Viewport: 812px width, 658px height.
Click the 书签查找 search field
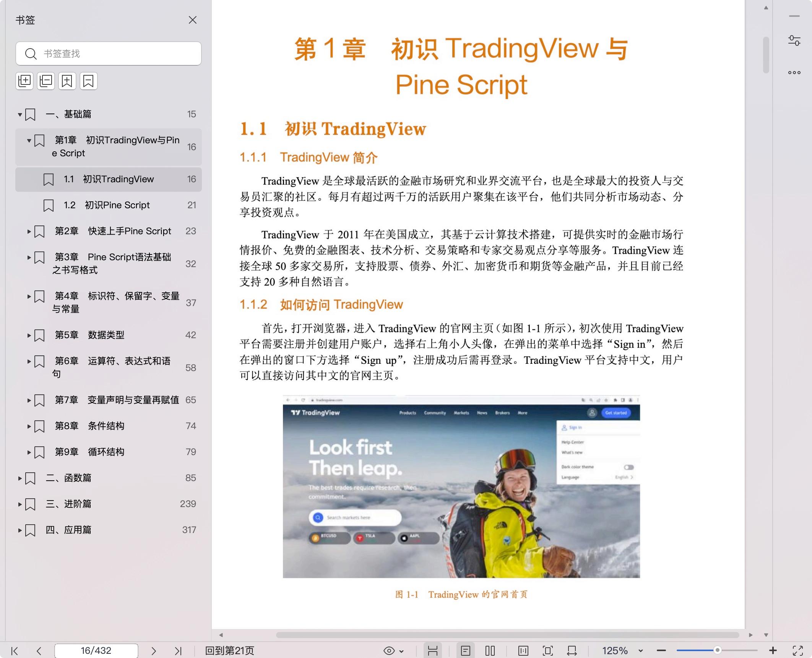click(x=109, y=53)
